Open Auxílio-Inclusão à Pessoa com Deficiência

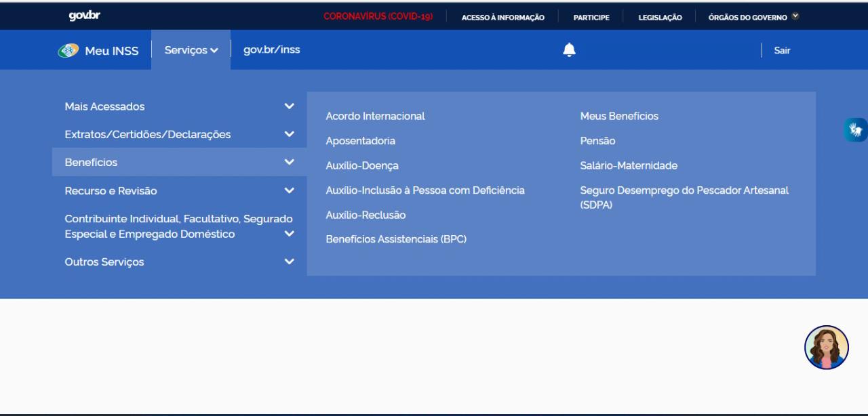coord(425,190)
